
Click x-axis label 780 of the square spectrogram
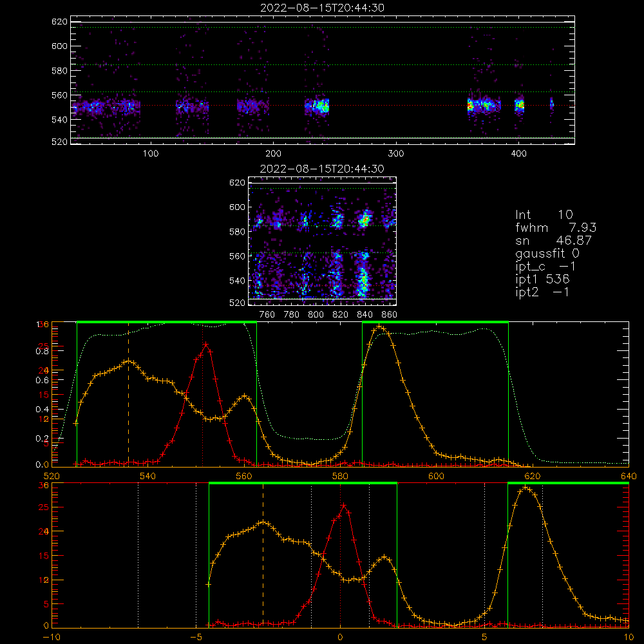(x=292, y=315)
